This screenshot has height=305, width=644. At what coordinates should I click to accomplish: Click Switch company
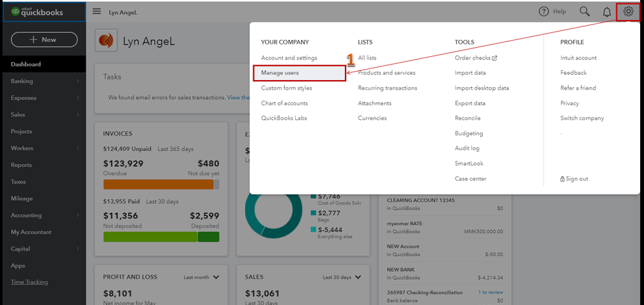[x=582, y=119]
